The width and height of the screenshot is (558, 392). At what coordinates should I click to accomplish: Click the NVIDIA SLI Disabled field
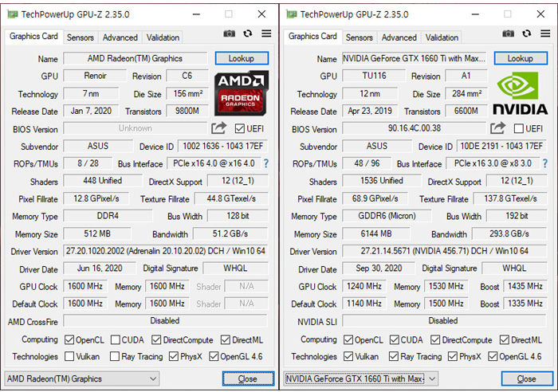444,321
